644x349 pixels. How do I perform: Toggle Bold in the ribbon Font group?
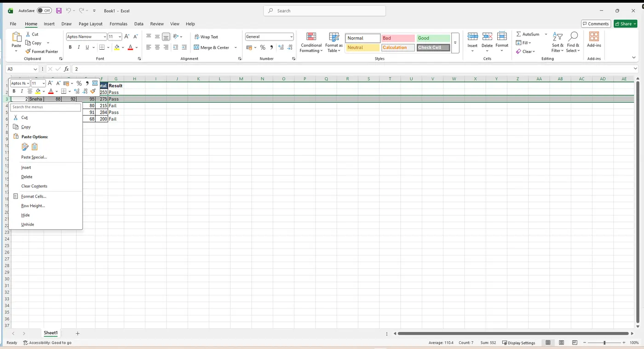[70, 47]
